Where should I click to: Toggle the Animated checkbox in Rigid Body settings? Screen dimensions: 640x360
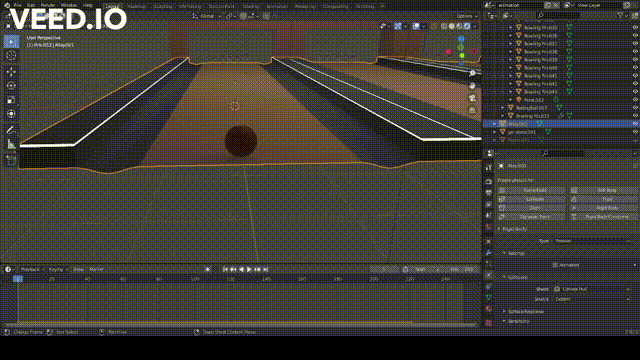point(555,265)
